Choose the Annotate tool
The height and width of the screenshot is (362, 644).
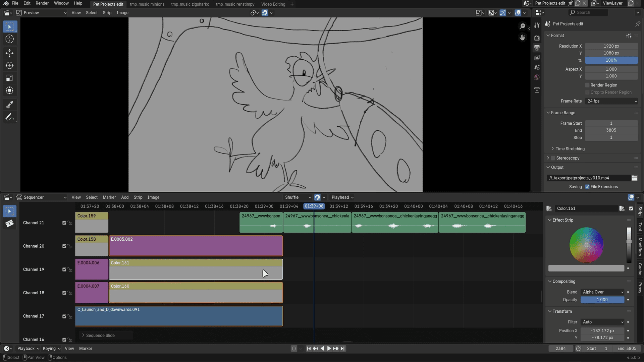(9, 117)
